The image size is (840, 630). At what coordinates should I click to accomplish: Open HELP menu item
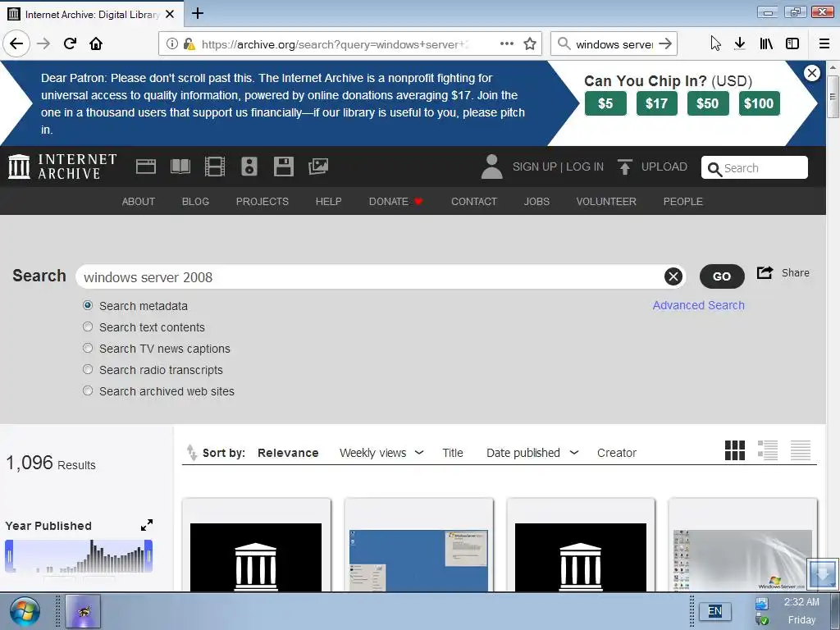click(x=328, y=202)
